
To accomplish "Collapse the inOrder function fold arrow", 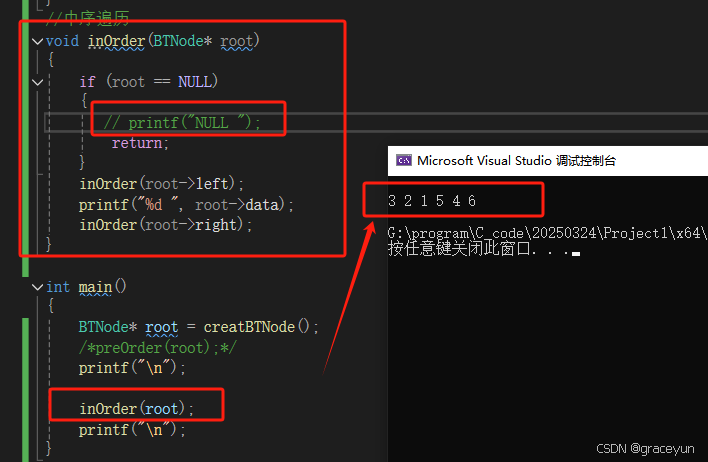I will tap(37, 41).
